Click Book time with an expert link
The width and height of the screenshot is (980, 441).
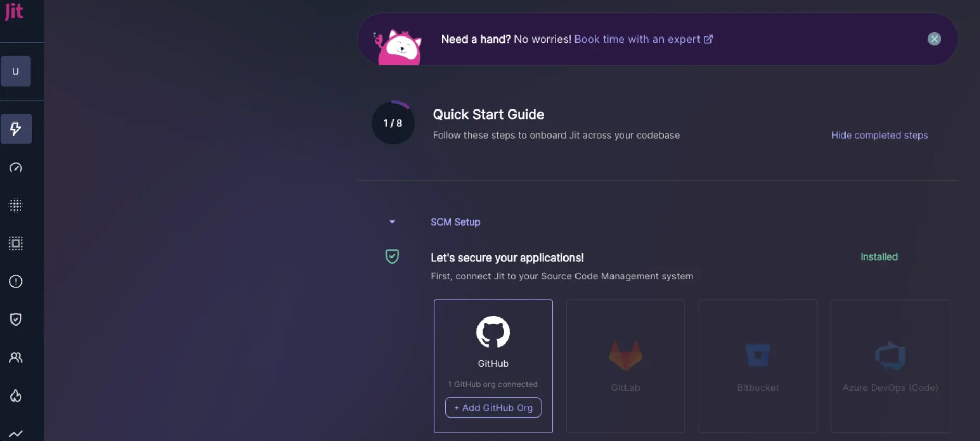pyautogui.click(x=643, y=39)
